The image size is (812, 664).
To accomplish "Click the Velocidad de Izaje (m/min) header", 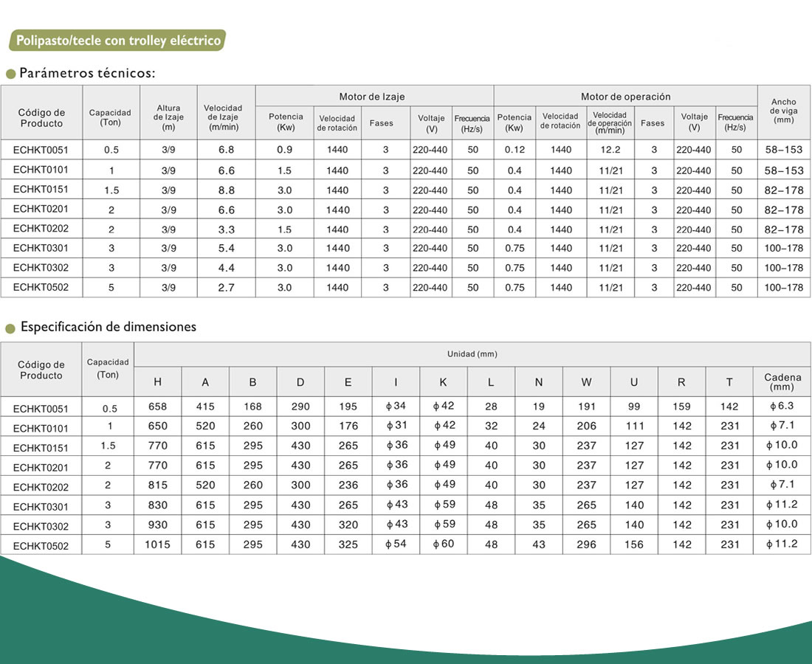I will click(x=222, y=117).
